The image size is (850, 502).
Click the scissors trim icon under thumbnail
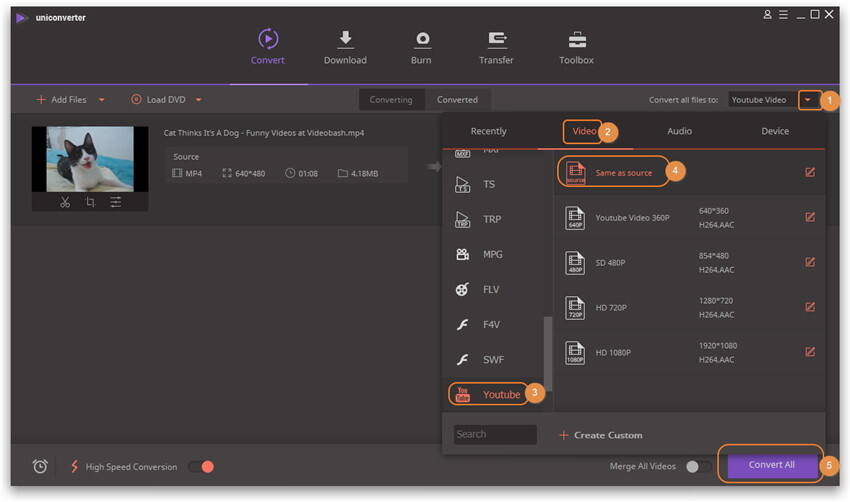[x=65, y=202]
